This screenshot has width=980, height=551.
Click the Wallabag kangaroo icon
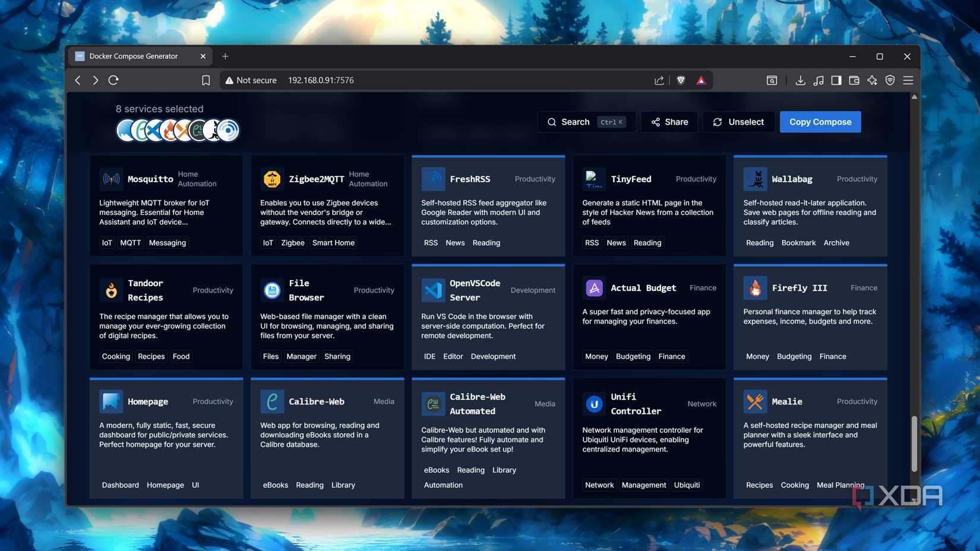tap(755, 179)
